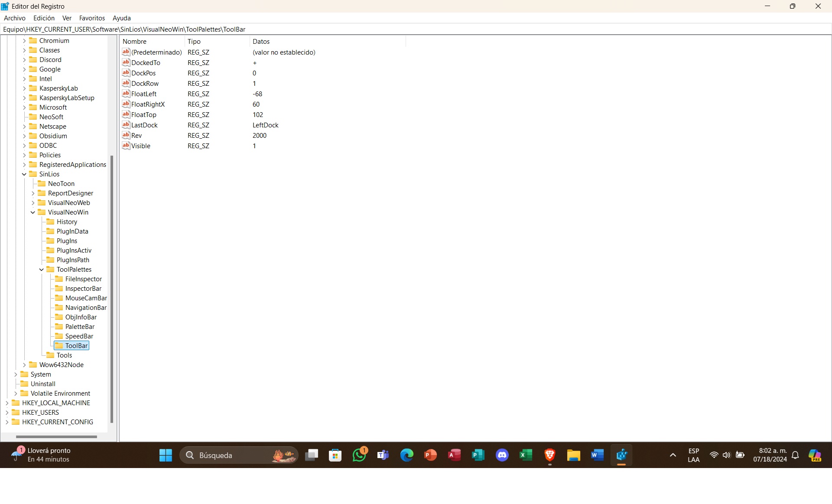The height and width of the screenshot is (504, 832).
Task: Open WhatsApp from the taskbar
Action: [x=359, y=455]
